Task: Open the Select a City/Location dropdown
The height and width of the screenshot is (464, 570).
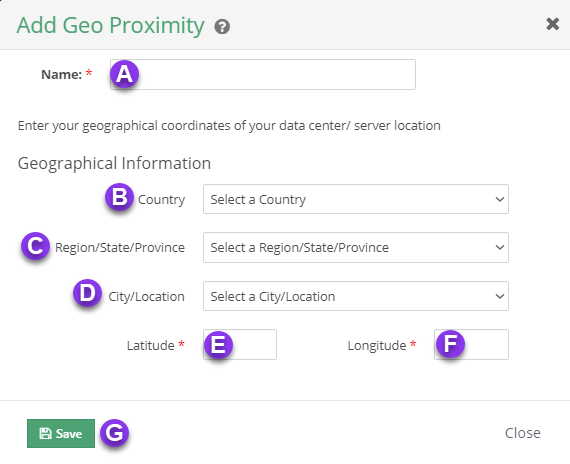Action: pyautogui.click(x=356, y=296)
